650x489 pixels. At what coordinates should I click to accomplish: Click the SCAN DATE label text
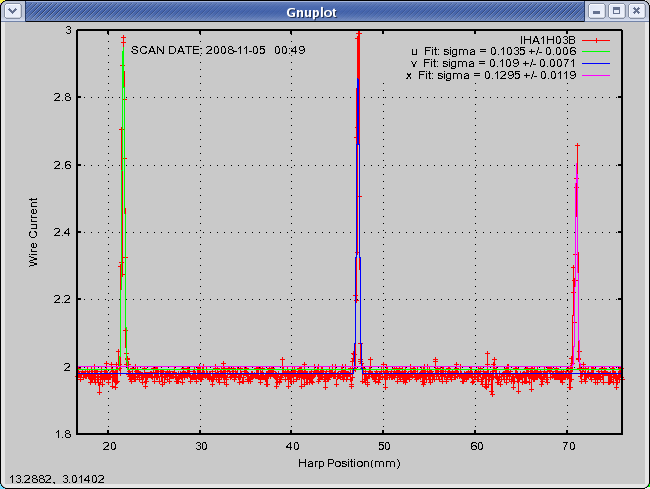218,50
